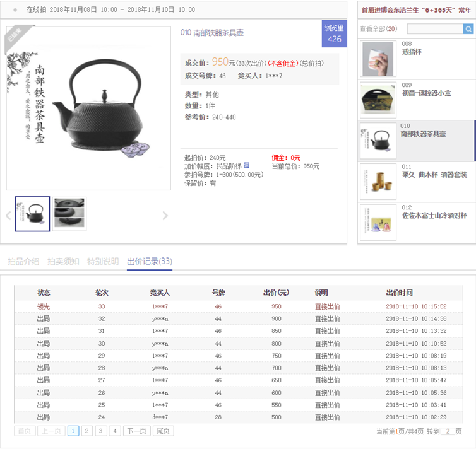Click 下一页 pagination button
This screenshot has height=449, width=476.
coord(136,431)
